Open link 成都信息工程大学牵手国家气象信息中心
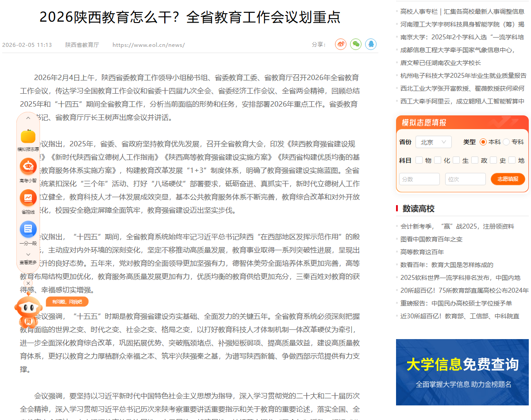Viewport: 531px width, 420px height. click(458, 50)
